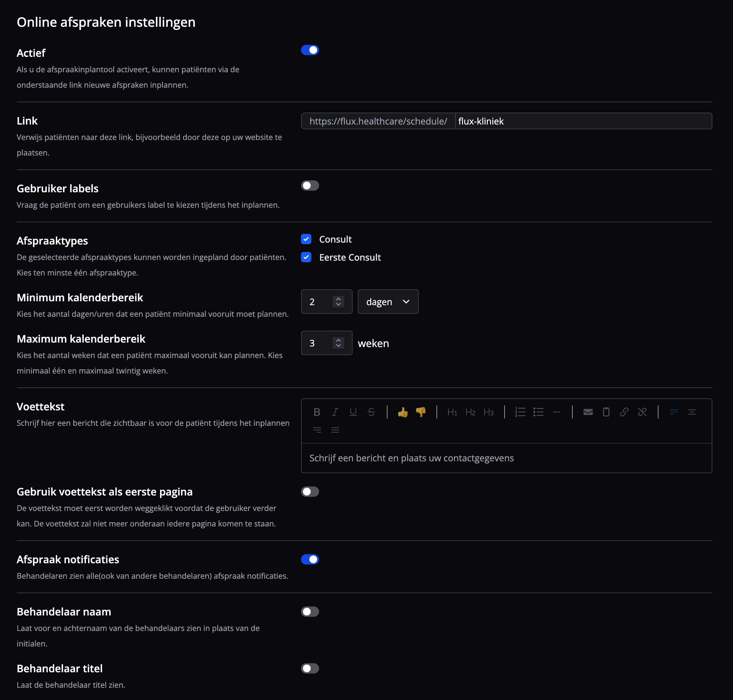Enable Gebruik voettekst als eerste pagina
This screenshot has width=733, height=700.
coord(310,492)
